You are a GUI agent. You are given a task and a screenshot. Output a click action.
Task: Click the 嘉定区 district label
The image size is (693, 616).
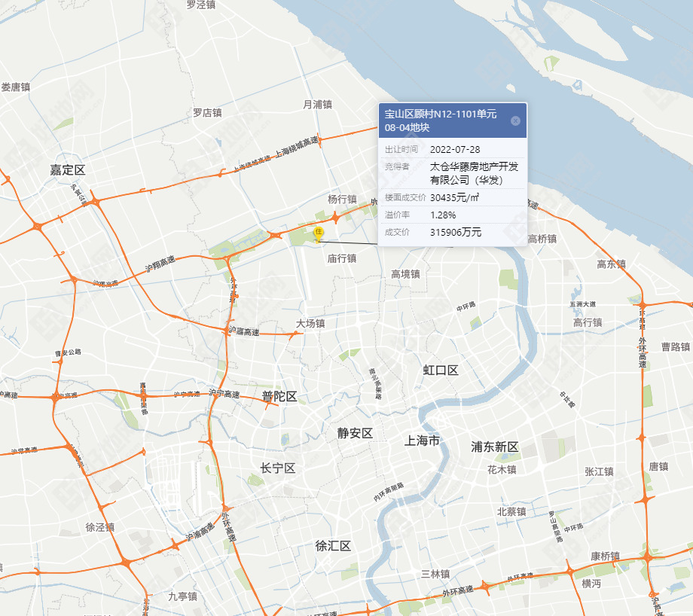(x=67, y=169)
